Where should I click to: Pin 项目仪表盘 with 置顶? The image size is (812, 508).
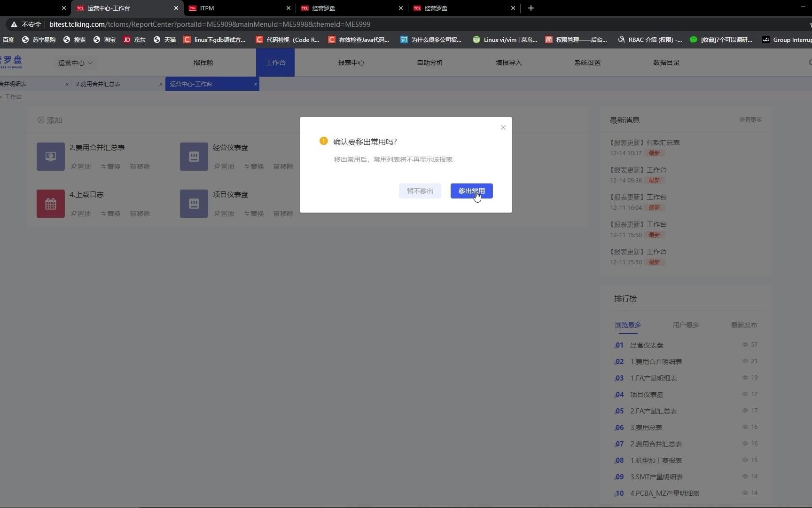point(224,214)
